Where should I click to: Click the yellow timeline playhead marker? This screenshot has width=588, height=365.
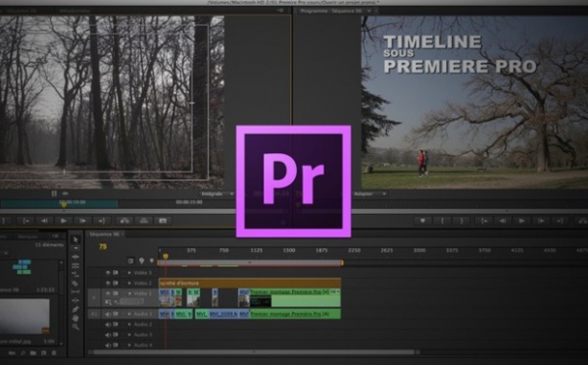coord(166,256)
